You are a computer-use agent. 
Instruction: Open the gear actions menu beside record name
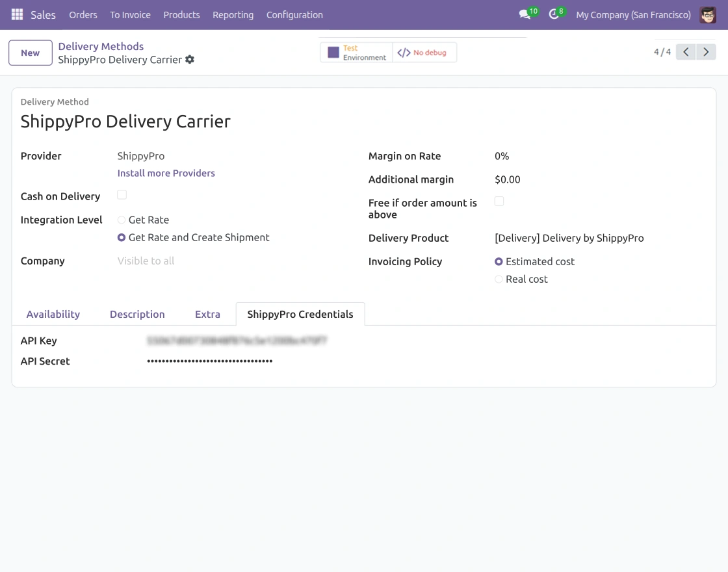pyautogui.click(x=189, y=59)
